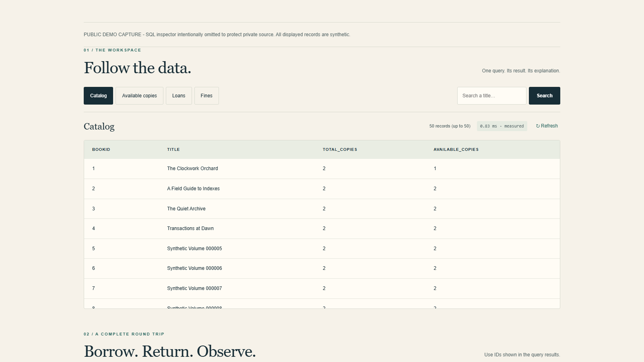This screenshot has width=644, height=362.
Task: Click available copies value for Clockwork Orchard
Action: click(435, 169)
